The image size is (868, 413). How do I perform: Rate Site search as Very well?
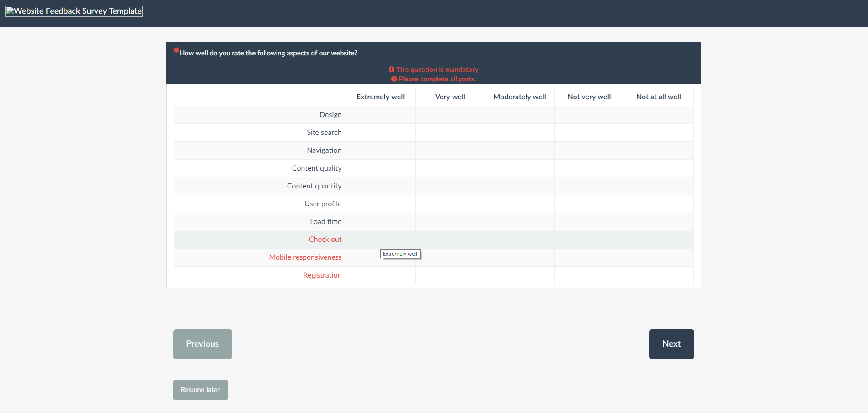click(x=450, y=133)
